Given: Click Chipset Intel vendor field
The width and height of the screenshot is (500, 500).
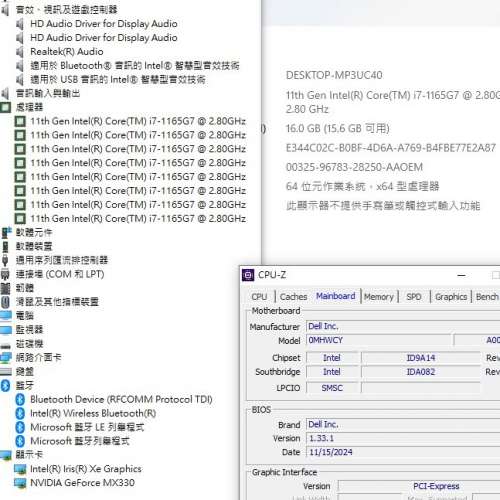Looking at the screenshot, I should (x=332, y=358).
